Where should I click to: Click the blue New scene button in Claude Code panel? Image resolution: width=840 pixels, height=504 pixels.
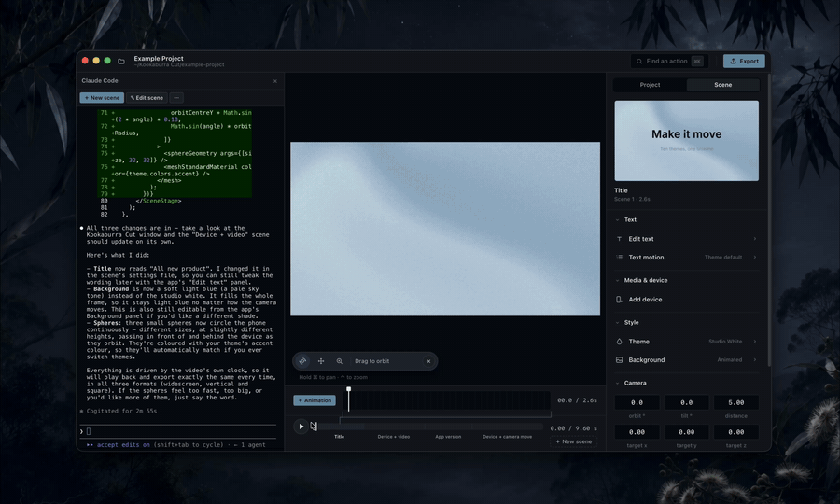[102, 97]
